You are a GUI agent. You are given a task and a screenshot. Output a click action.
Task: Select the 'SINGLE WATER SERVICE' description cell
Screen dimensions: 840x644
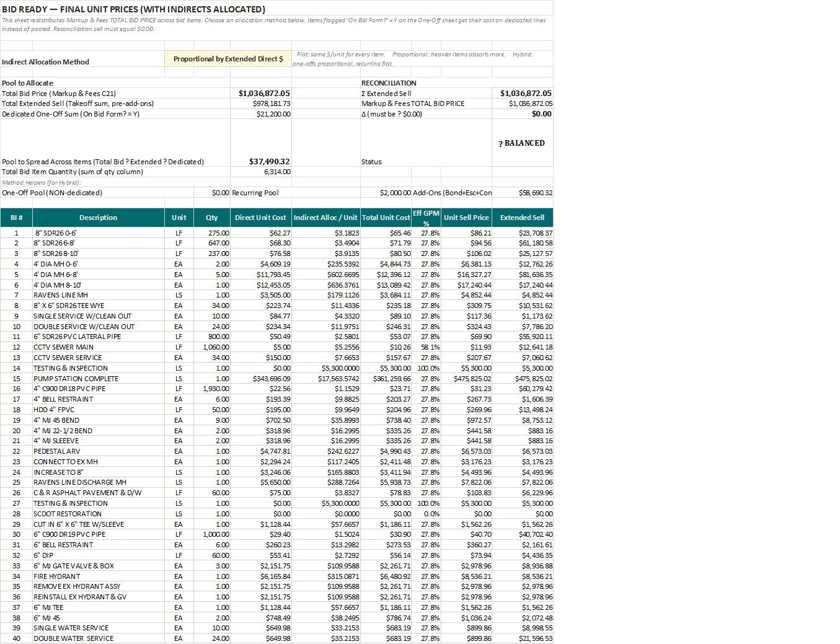[x=99, y=628]
